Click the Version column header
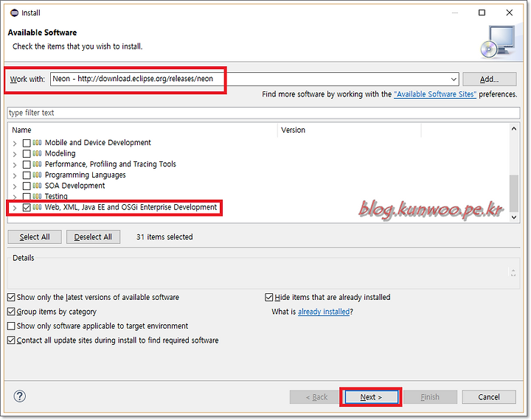Image resolution: width=531 pixels, height=420 pixels. click(350, 130)
